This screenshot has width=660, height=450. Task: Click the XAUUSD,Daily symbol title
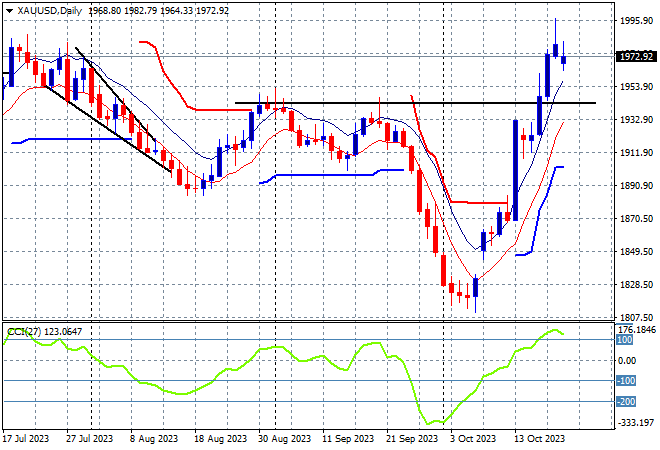pyautogui.click(x=48, y=9)
